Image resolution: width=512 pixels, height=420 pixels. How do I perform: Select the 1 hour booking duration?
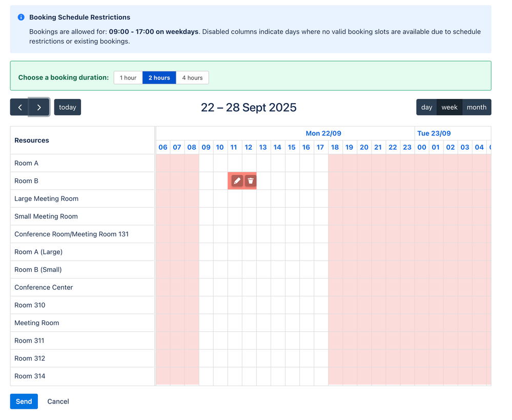[x=128, y=77]
